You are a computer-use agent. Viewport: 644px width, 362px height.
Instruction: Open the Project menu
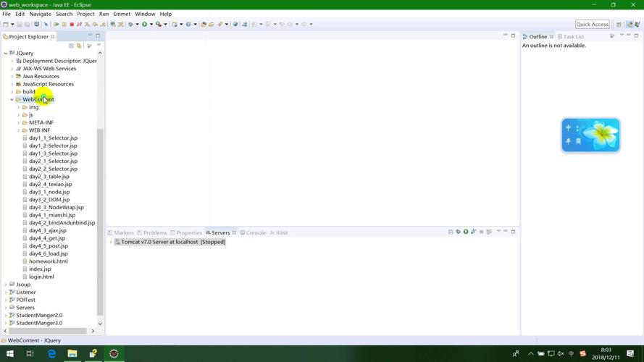85,14
